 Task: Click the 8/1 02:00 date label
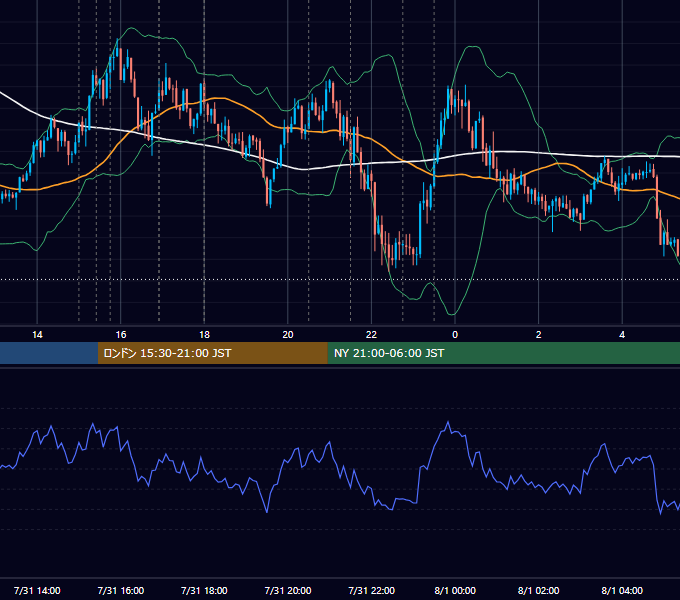[x=539, y=590]
